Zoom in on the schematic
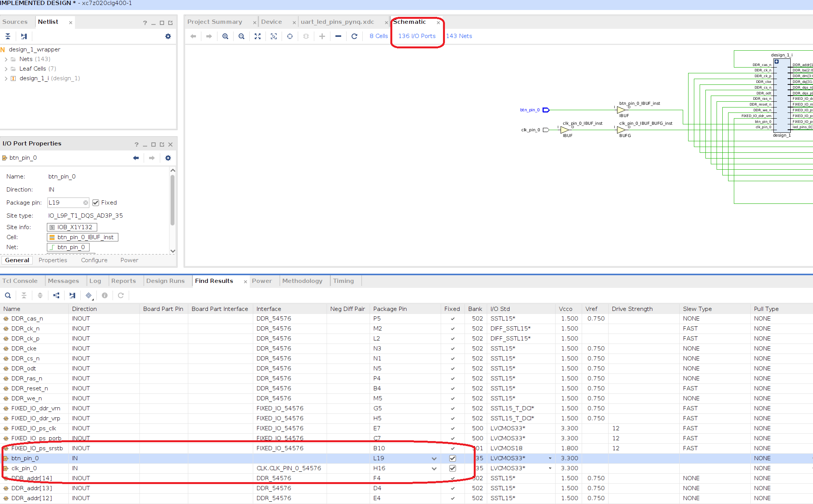Image resolution: width=813 pixels, height=504 pixels. (x=226, y=36)
